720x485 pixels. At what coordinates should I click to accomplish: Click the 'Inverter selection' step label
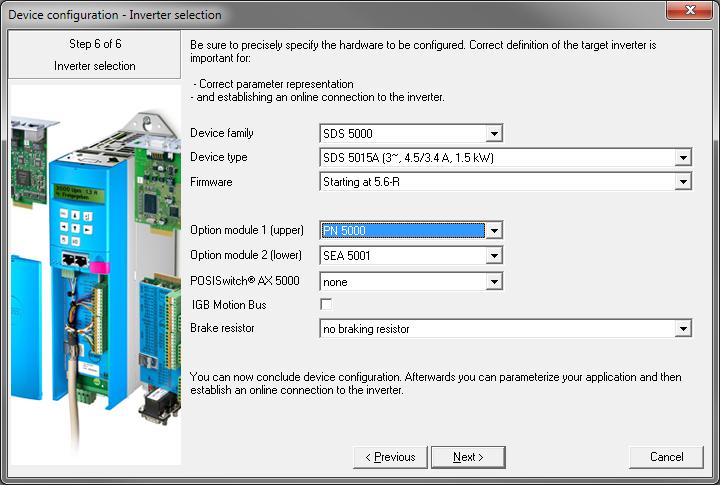click(x=95, y=66)
